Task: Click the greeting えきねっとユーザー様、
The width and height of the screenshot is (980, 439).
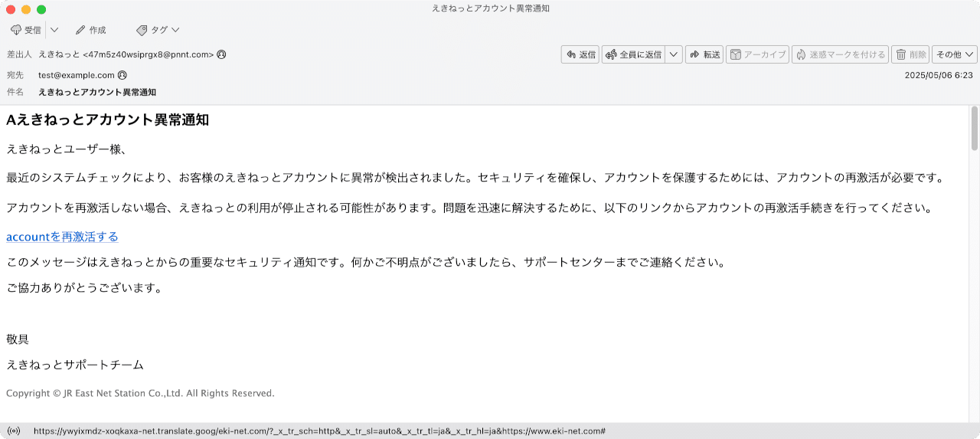Action: pos(67,149)
